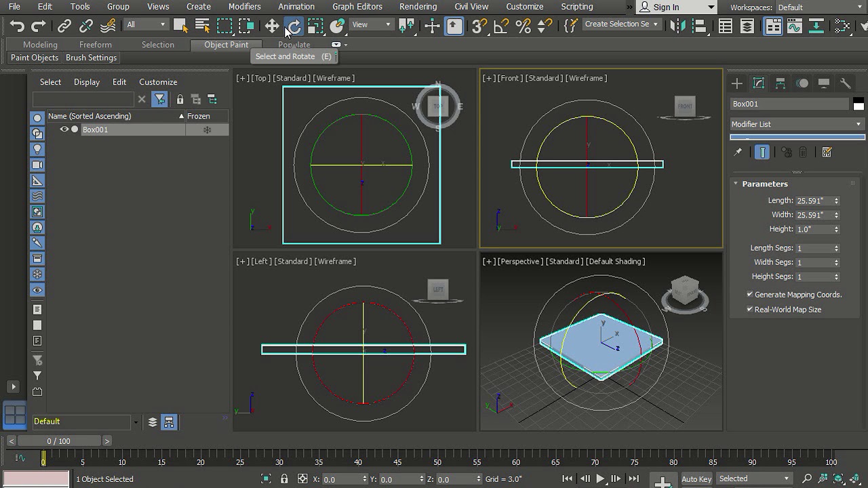868x488 pixels.
Task: Toggle Generate Mapping Coords checkbox
Action: (750, 295)
